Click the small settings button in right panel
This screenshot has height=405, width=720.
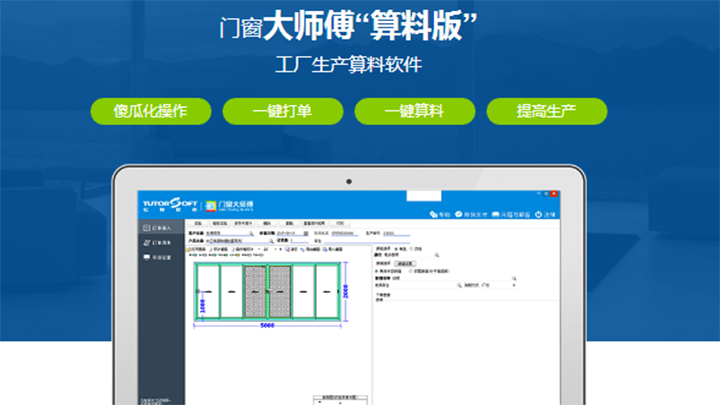pos(405,264)
